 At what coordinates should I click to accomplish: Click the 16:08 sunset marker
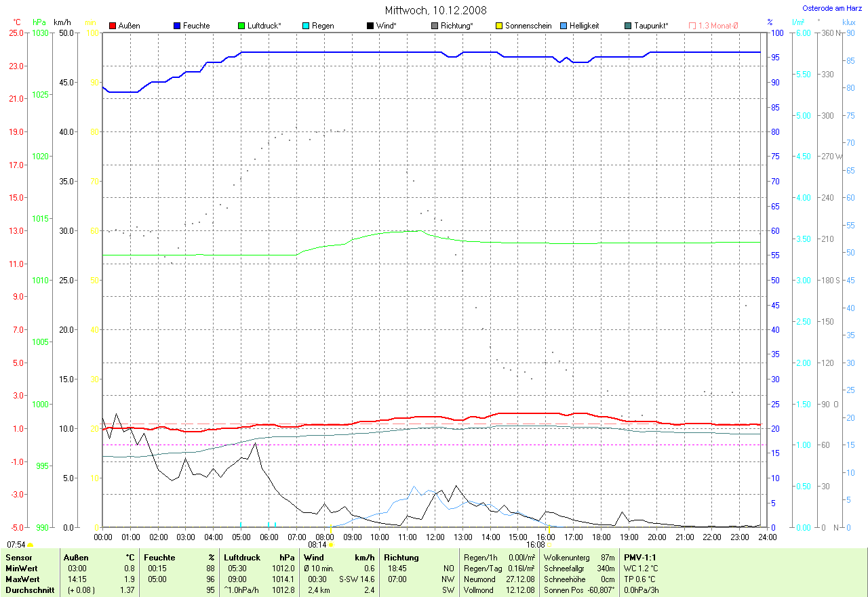[549, 544]
